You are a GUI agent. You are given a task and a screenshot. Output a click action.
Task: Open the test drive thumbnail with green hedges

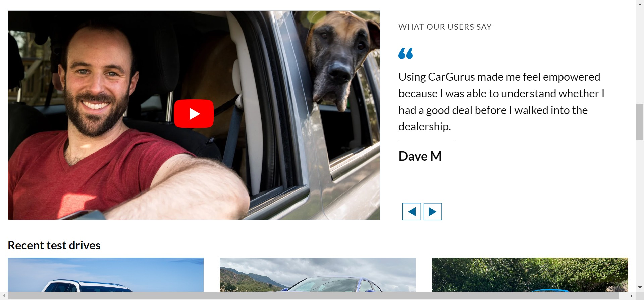[530, 274]
